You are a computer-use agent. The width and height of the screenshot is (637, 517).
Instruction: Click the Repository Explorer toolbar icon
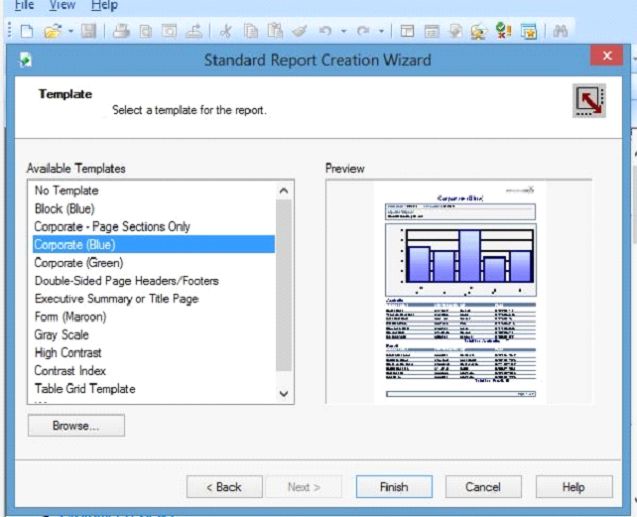[x=455, y=31]
